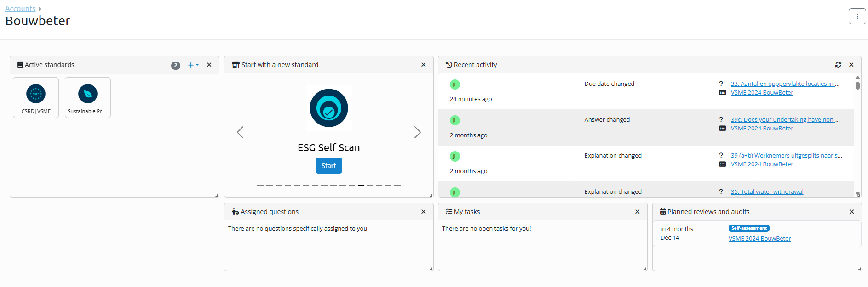This screenshot has width=868, height=287.
Task: Click the Recent activity scrollbar thumb
Action: 857,85
